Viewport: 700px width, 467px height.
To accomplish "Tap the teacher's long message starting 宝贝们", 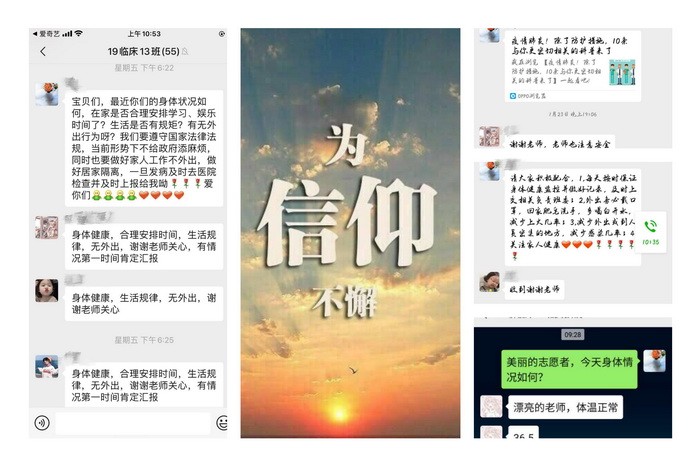I will (144, 148).
